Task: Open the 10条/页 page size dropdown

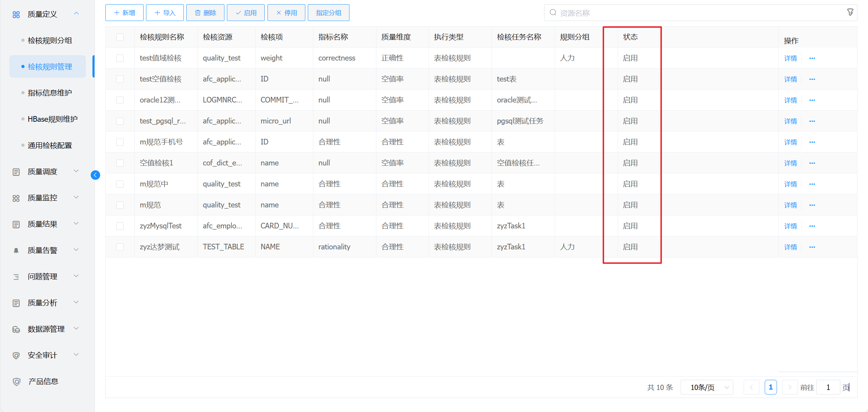Action: click(707, 387)
